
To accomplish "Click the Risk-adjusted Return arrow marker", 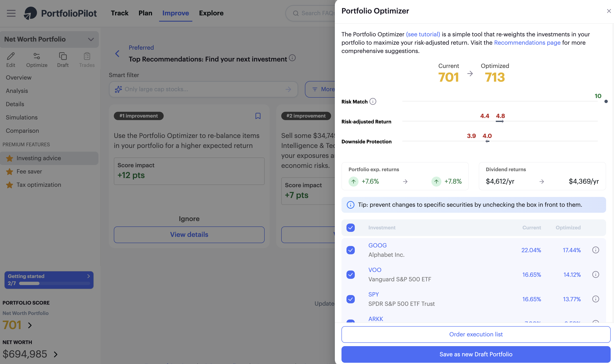I will point(500,121).
